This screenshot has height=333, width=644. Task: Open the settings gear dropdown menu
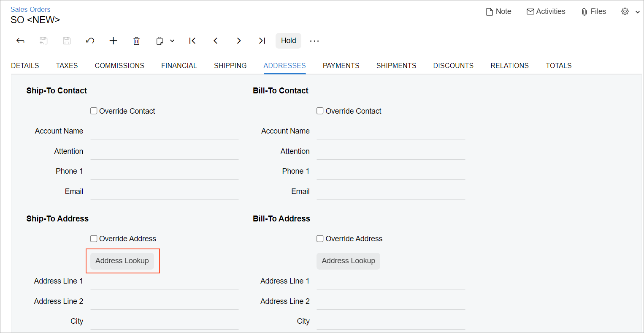click(x=630, y=12)
